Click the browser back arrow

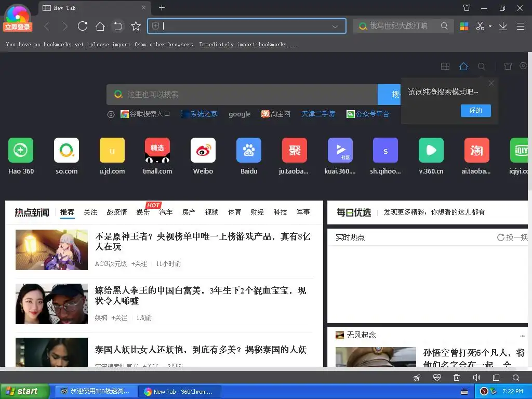[47, 26]
